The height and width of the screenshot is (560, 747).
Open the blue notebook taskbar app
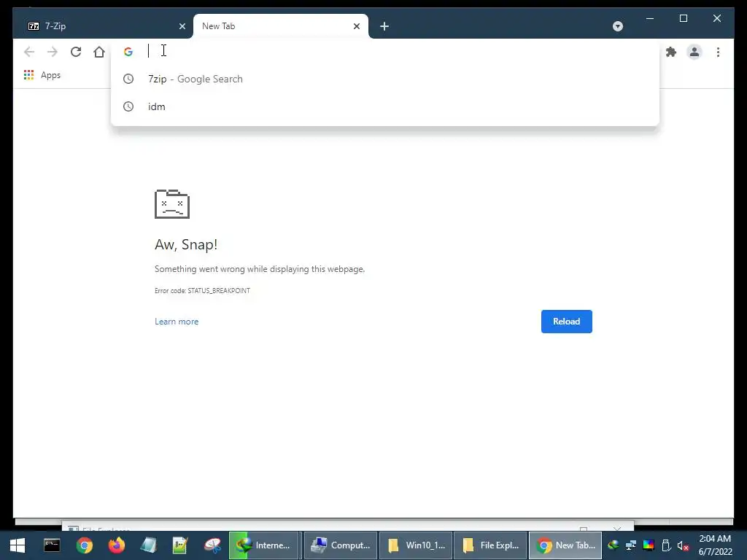148,545
